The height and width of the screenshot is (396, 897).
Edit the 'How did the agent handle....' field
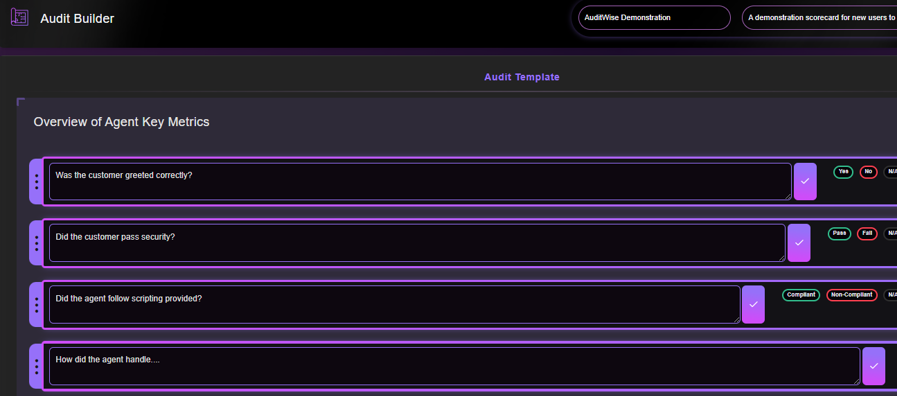click(x=455, y=366)
